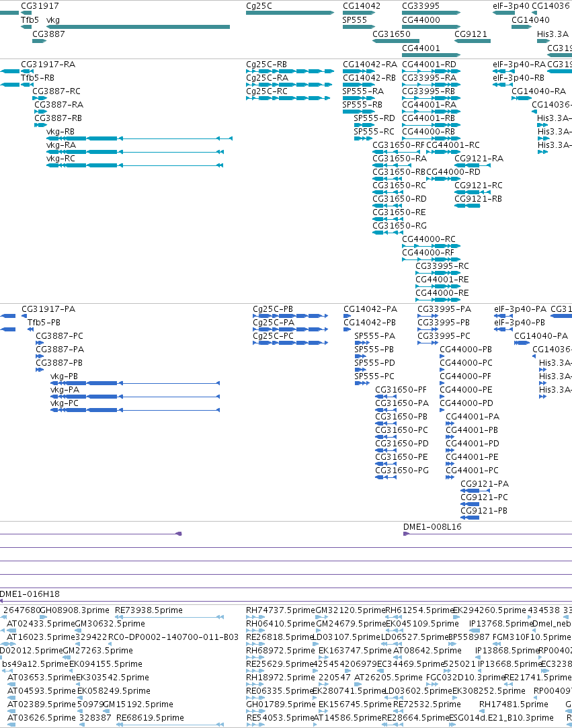Screen dimensions: 572x728
Task: Open the CG31650-PF protein label
Action: coord(401,389)
